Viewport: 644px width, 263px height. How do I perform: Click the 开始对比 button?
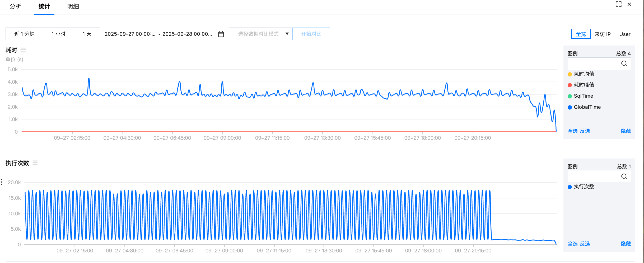[311, 34]
